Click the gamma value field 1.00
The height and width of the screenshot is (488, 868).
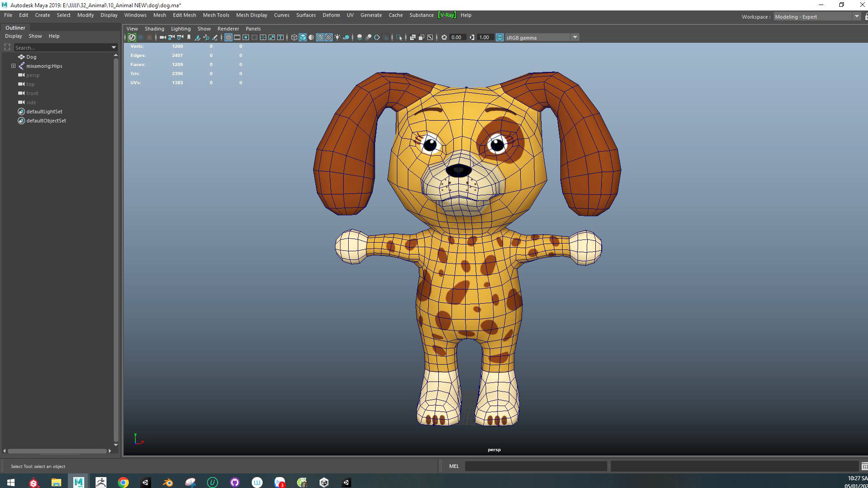pyautogui.click(x=485, y=37)
